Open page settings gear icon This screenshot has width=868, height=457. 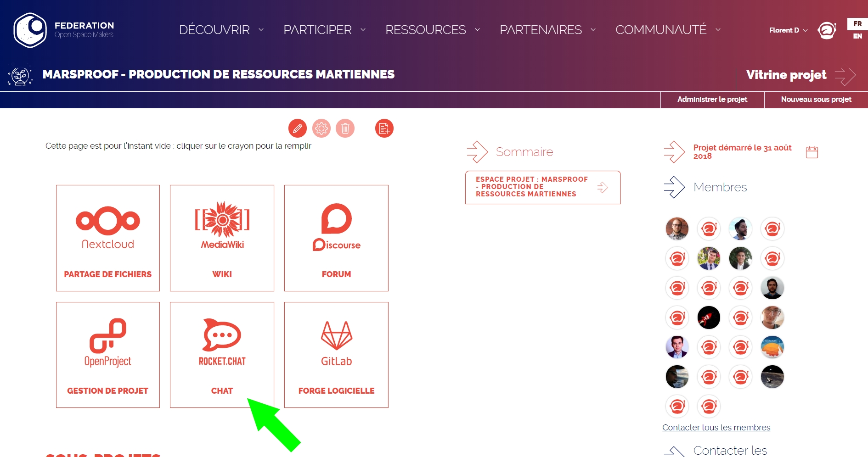click(321, 128)
